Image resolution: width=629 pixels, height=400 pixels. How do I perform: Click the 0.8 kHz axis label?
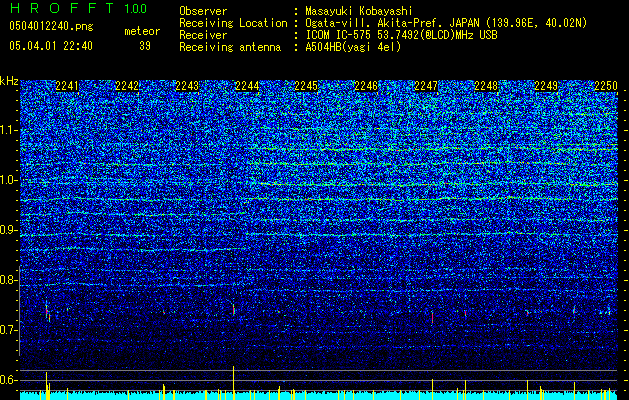7,280
